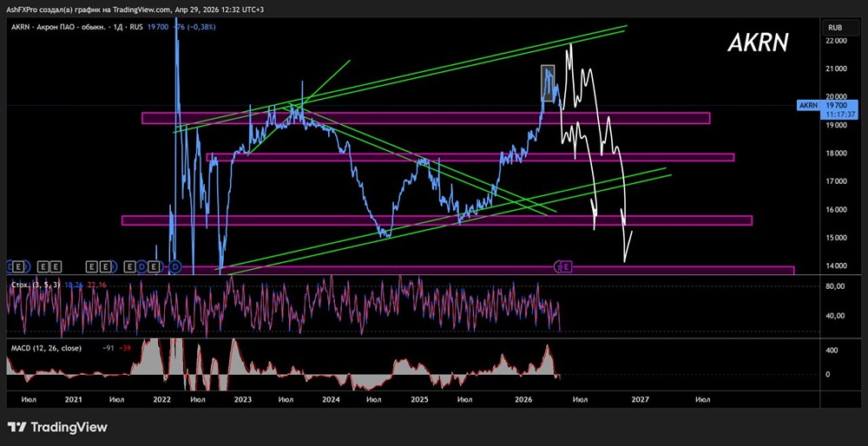Click the 2022 time axis label
The width and height of the screenshot is (868, 446).
coord(161,399)
